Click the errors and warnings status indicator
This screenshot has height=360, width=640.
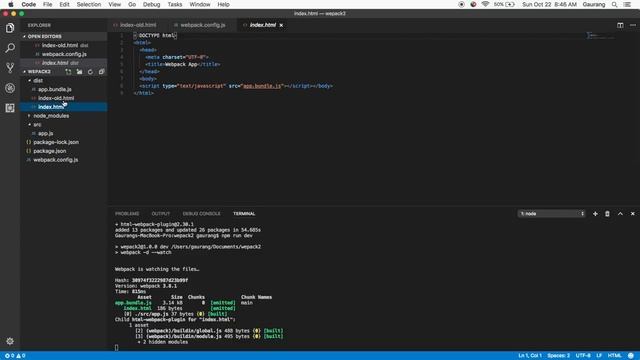point(15,356)
